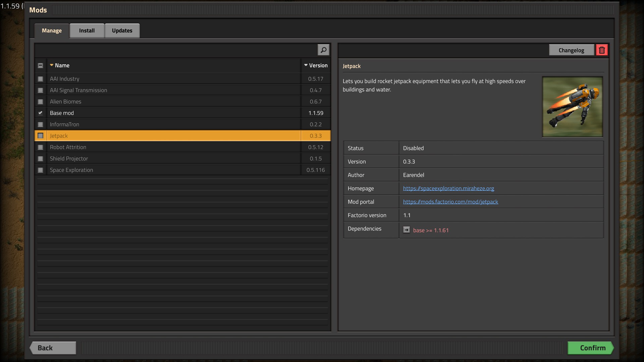The image size is (644, 362).
Task: Toggle the select-all checkbox in header
Action: tap(41, 66)
